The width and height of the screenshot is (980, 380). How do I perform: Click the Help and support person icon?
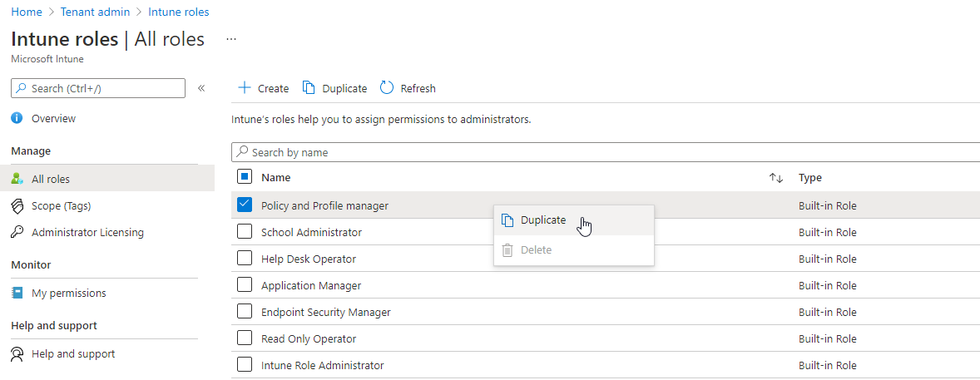[17, 354]
